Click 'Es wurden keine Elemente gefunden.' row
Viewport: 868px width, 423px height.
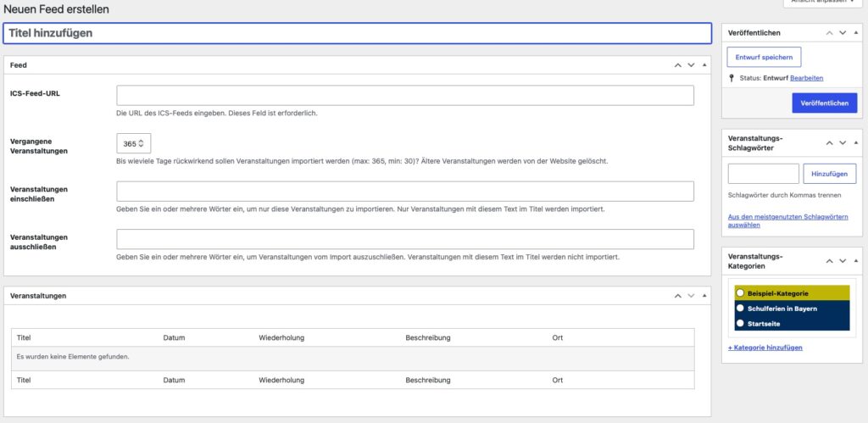[x=353, y=359]
